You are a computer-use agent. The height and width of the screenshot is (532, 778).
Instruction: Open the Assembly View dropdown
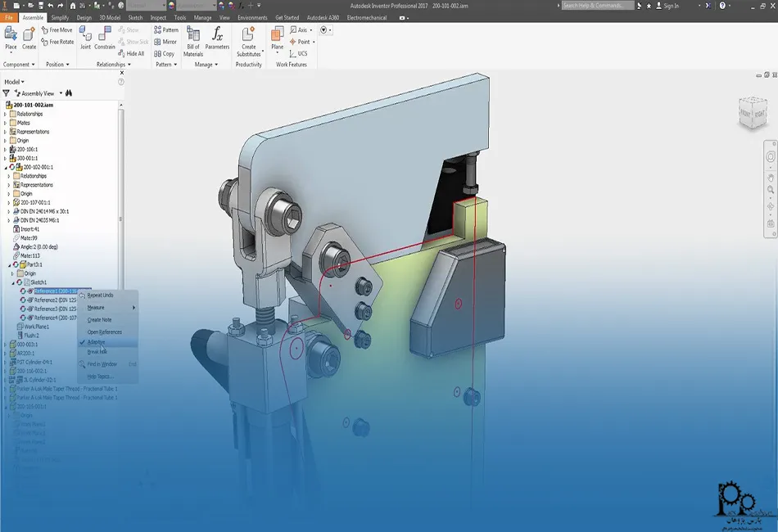point(61,93)
